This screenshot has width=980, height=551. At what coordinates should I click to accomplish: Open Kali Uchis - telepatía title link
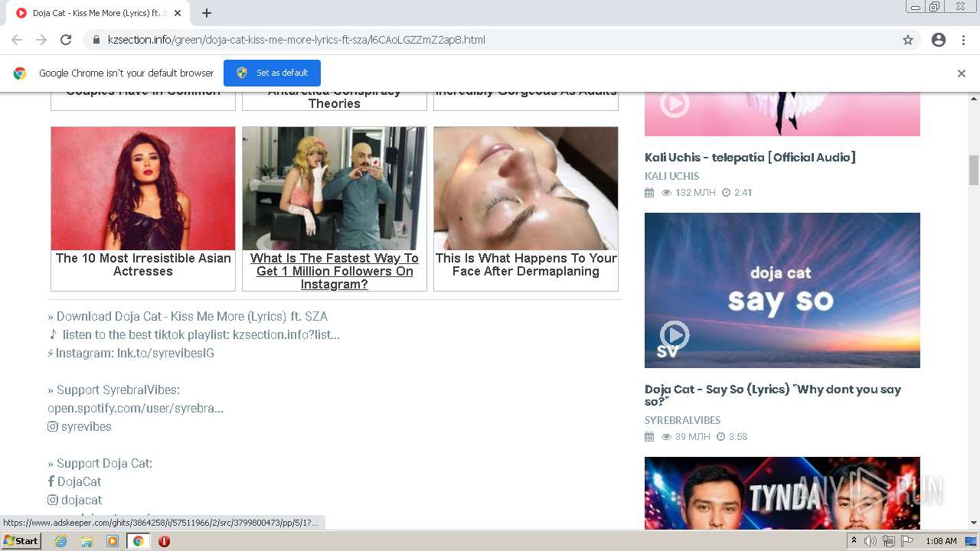click(750, 157)
